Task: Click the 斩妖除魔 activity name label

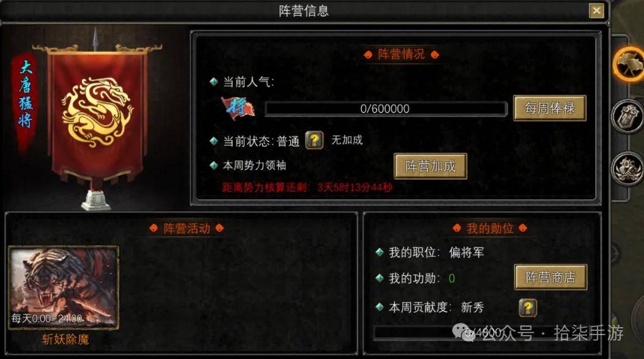Action: click(66, 339)
